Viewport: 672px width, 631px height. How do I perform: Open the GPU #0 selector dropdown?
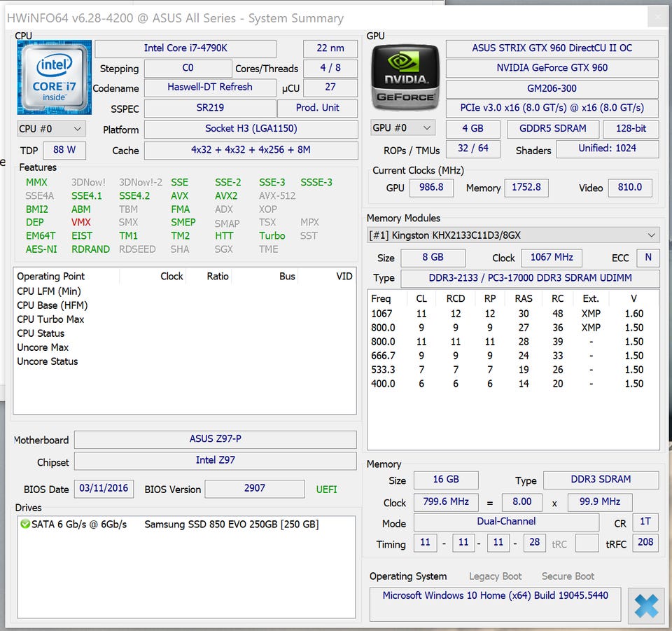pos(402,127)
